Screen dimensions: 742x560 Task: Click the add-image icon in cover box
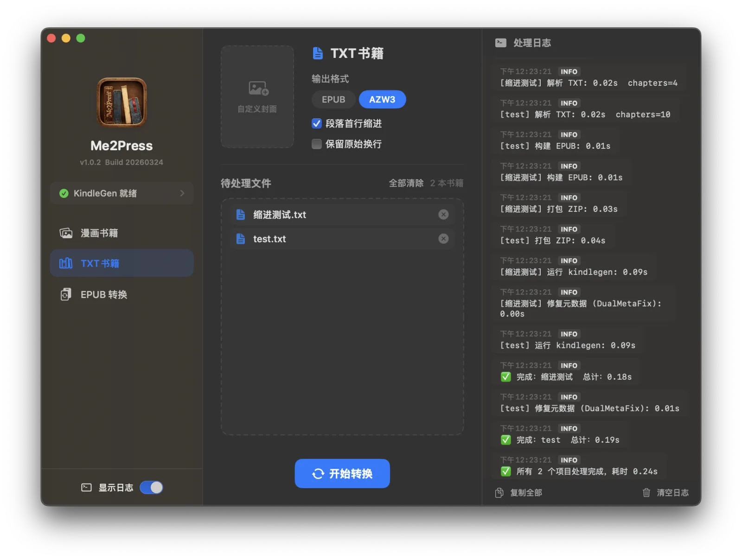(x=258, y=88)
